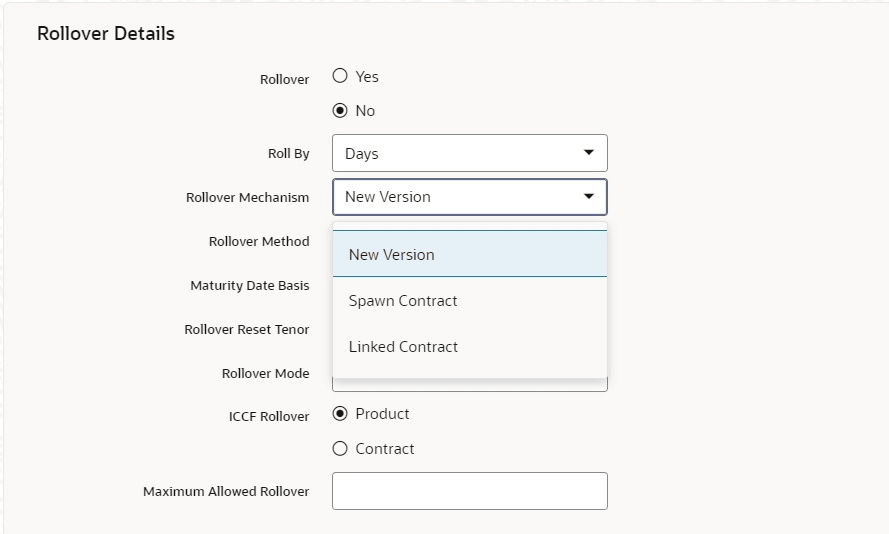Focus the Maximum Allowed Rollover field
This screenshot has width=889, height=534.
[x=469, y=491]
